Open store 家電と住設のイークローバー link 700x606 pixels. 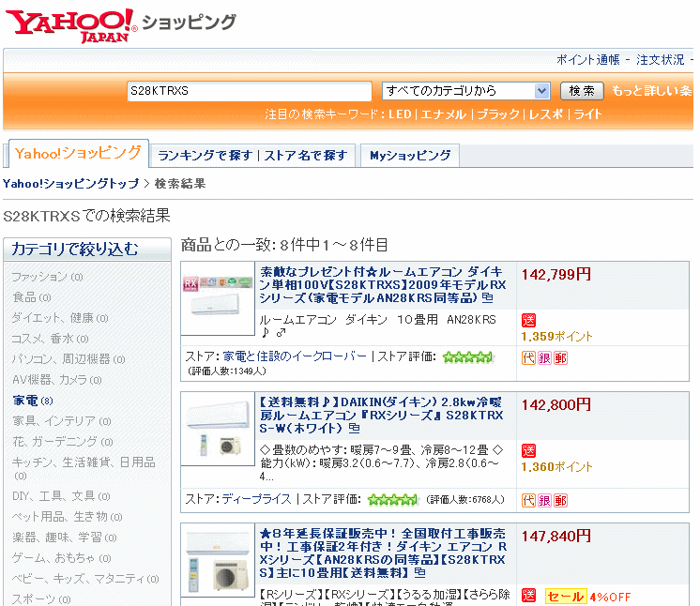[x=295, y=356]
